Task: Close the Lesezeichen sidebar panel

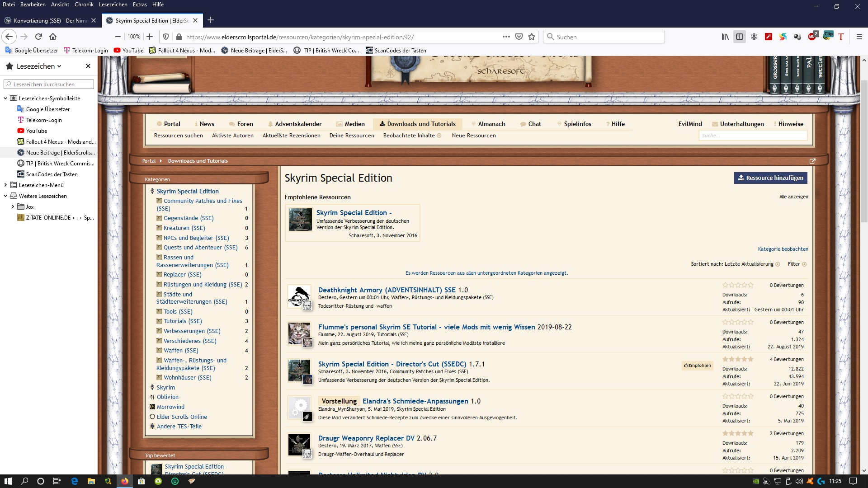Action: click(88, 66)
